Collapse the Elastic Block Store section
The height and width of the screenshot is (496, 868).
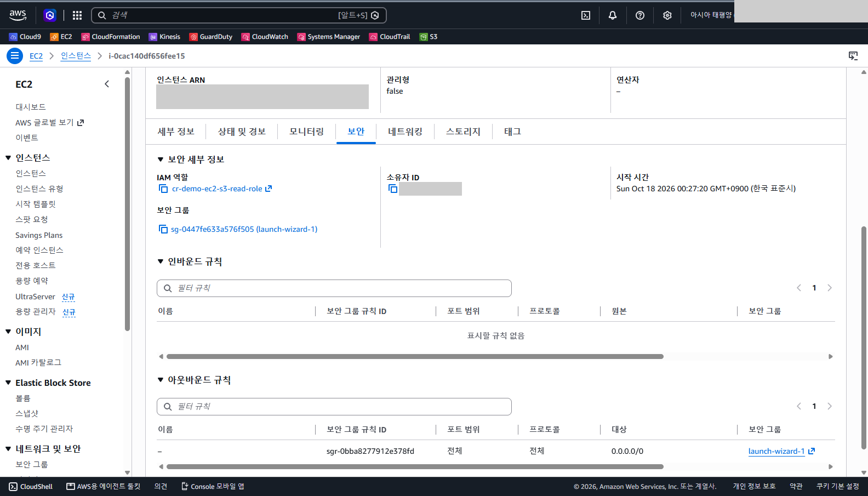point(8,383)
